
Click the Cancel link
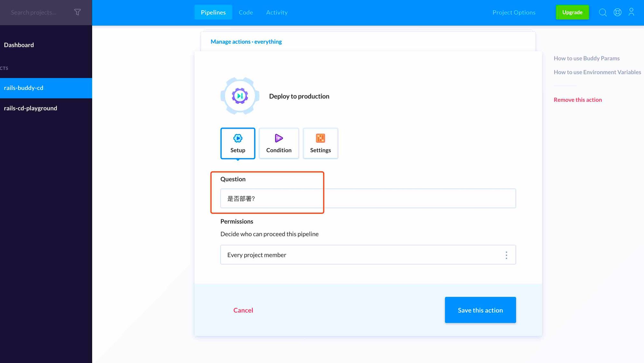pyautogui.click(x=243, y=310)
